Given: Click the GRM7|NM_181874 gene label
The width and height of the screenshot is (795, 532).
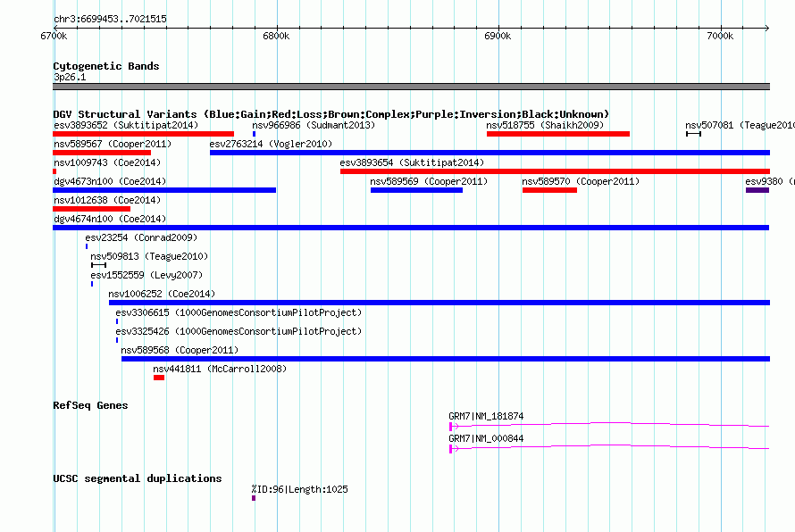Looking at the screenshot, I should (x=486, y=416).
